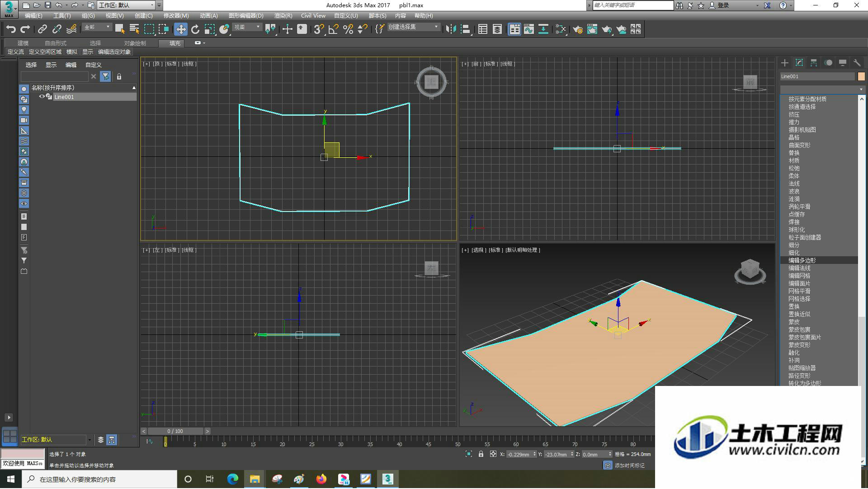Click the 定义空闲区域 button

(45, 52)
